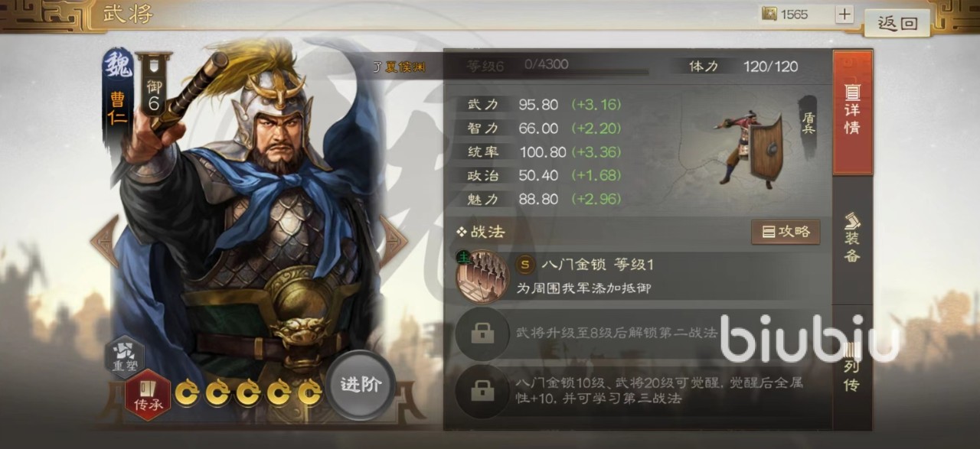The image size is (980, 449).
Task: Tap the 返回 back button
Action: pos(897,23)
